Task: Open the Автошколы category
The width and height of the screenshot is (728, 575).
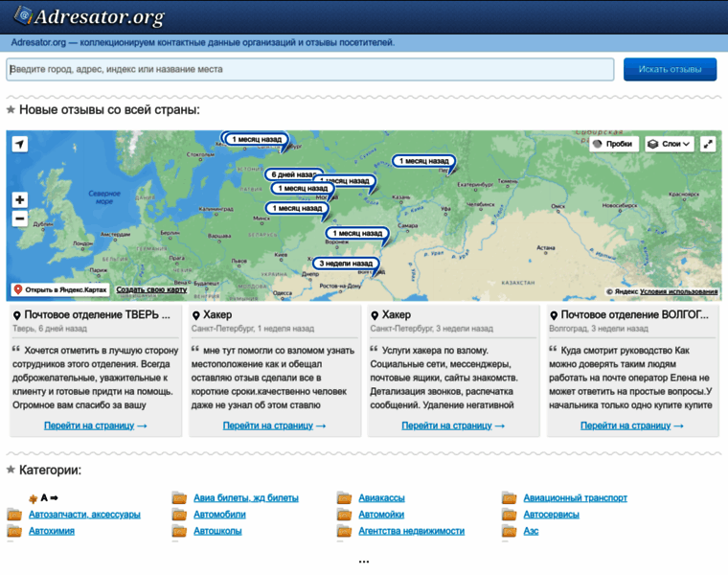Action: 217,531
